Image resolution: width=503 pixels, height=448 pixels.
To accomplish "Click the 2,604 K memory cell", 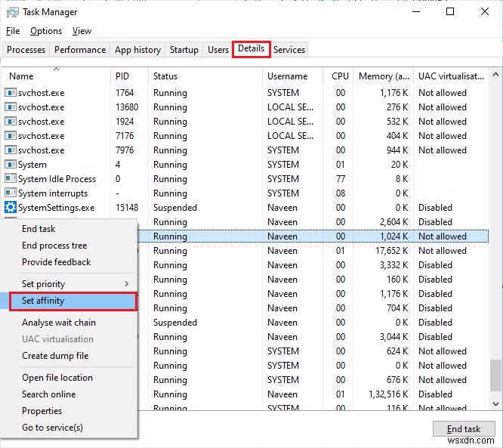I will pyautogui.click(x=394, y=222).
